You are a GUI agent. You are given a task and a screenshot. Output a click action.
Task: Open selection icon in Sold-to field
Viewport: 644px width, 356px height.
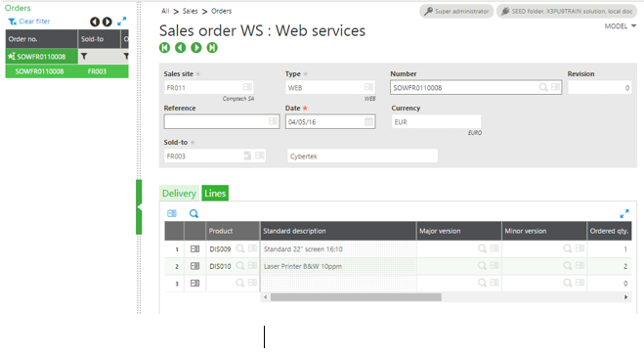click(260, 156)
